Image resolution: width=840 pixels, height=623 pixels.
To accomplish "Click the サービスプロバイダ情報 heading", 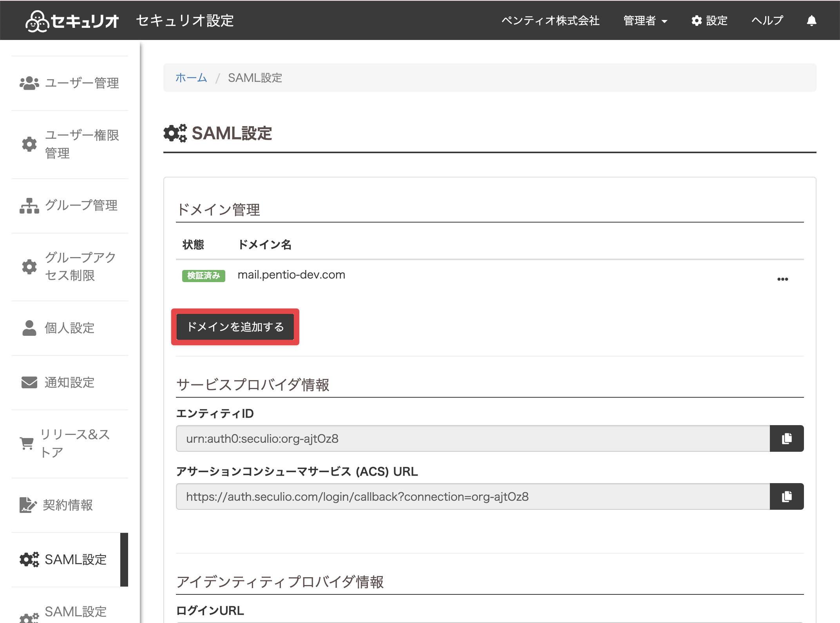I will [253, 385].
